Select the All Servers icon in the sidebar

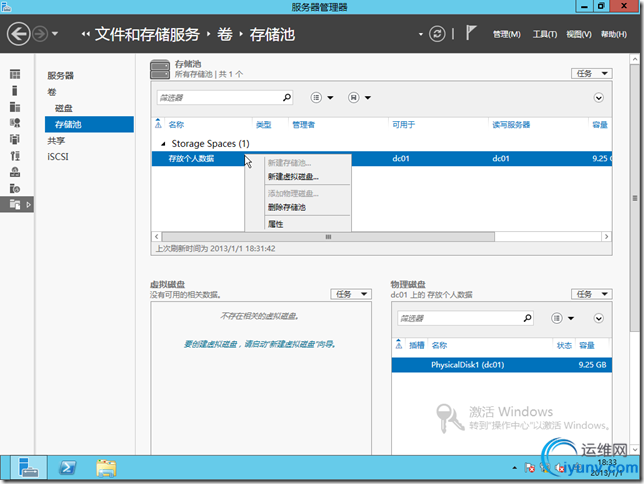pyautogui.click(x=15, y=107)
